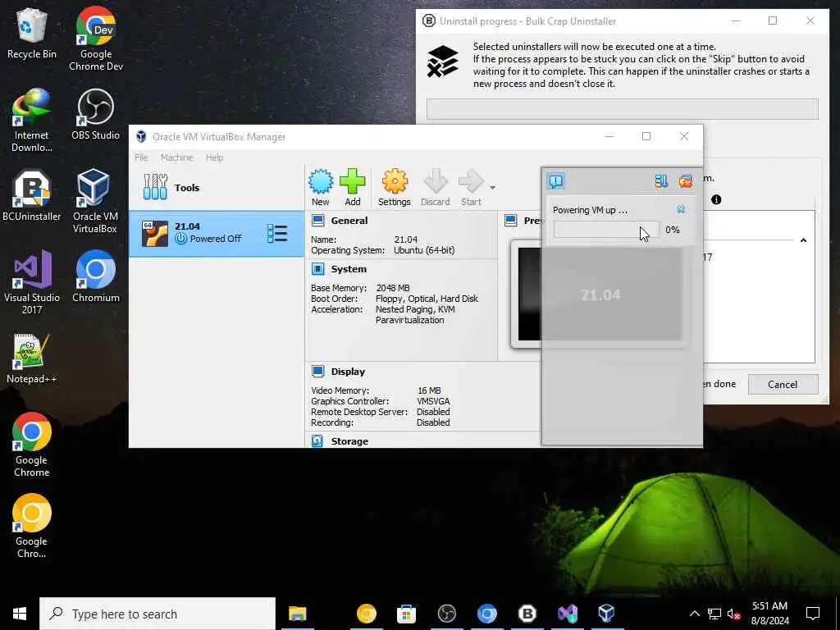Open the Help menu in VirtualBox
840x630 pixels.
[214, 157]
